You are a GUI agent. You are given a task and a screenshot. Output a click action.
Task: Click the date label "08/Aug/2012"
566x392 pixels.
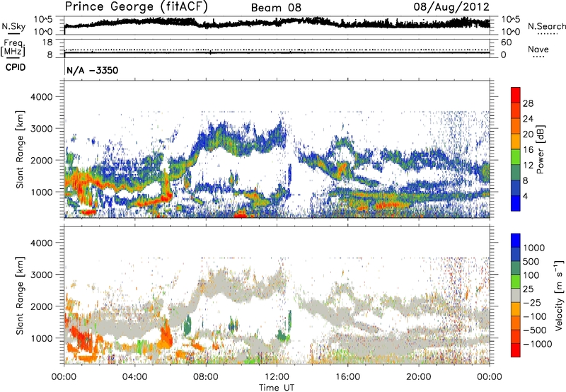pyautogui.click(x=451, y=7)
